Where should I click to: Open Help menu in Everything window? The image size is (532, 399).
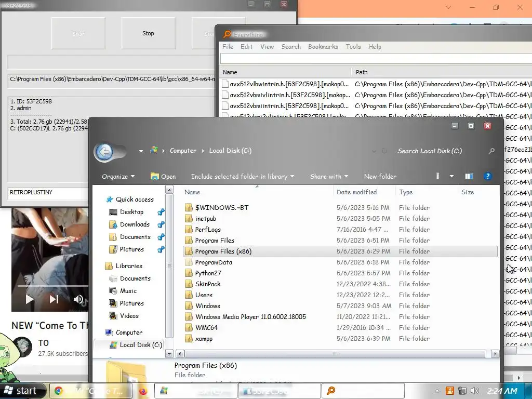click(x=375, y=46)
